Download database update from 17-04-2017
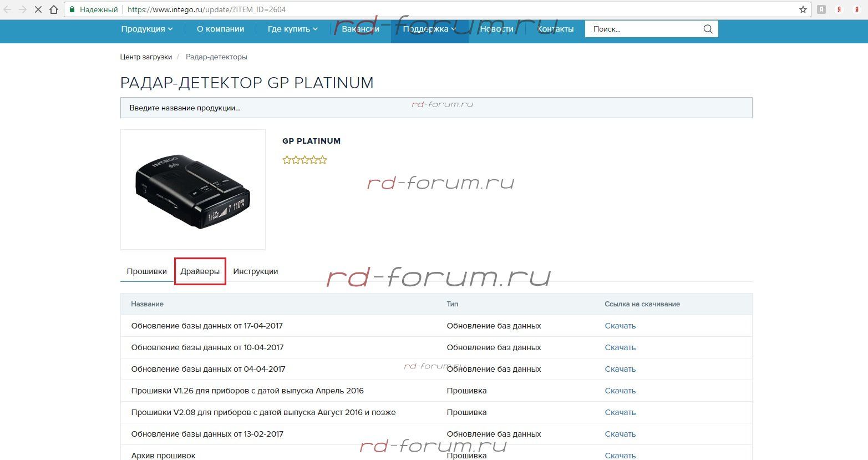868x460 pixels. pyautogui.click(x=620, y=326)
